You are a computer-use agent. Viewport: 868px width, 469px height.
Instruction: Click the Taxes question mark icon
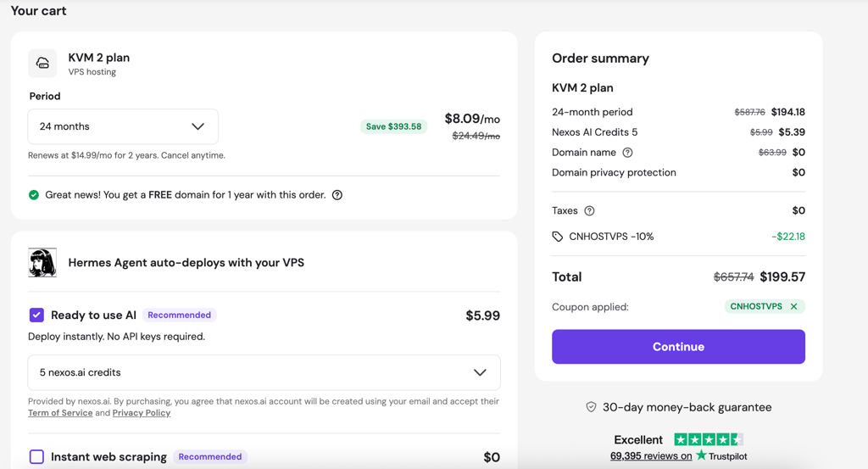pyautogui.click(x=590, y=210)
